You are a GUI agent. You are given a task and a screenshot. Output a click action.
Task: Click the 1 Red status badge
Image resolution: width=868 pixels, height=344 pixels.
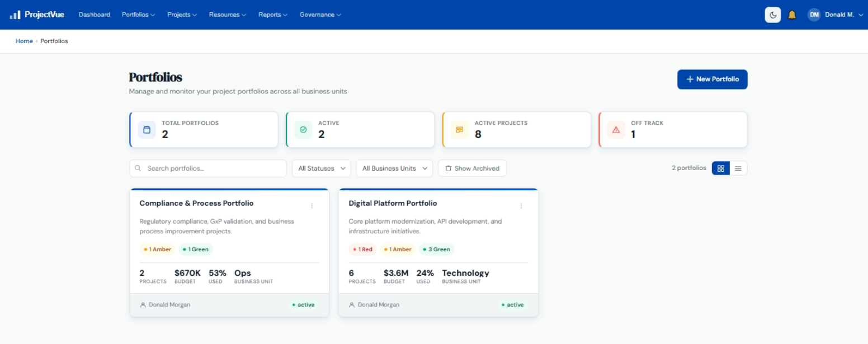click(362, 249)
